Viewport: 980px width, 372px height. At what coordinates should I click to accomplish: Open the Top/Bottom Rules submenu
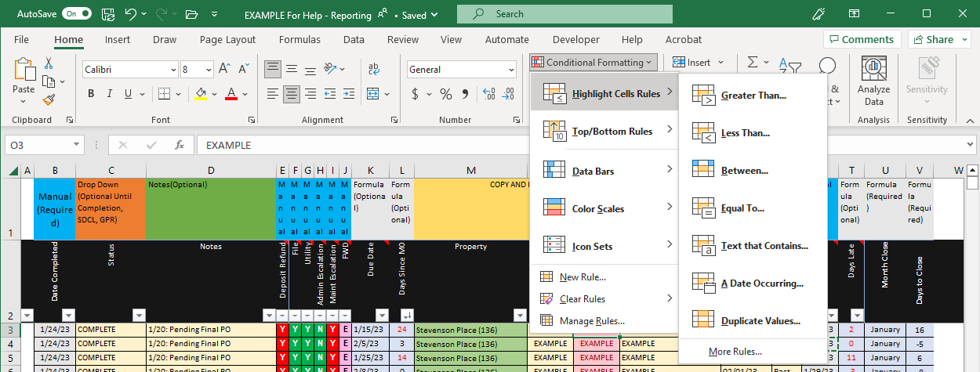[x=604, y=132]
